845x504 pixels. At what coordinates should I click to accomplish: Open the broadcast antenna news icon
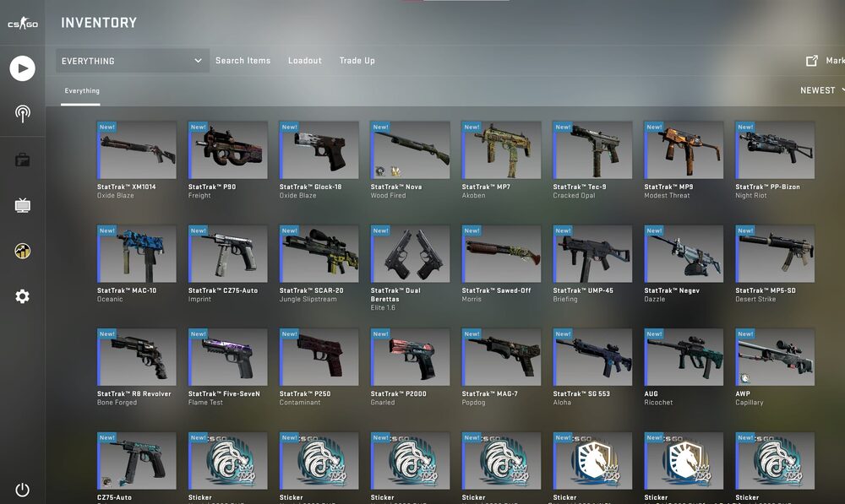click(22, 113)
